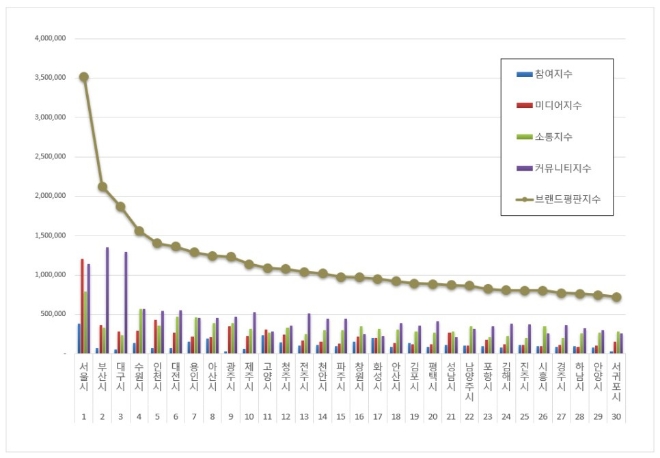Click the 500,000 y-axis label

(53, 314)
